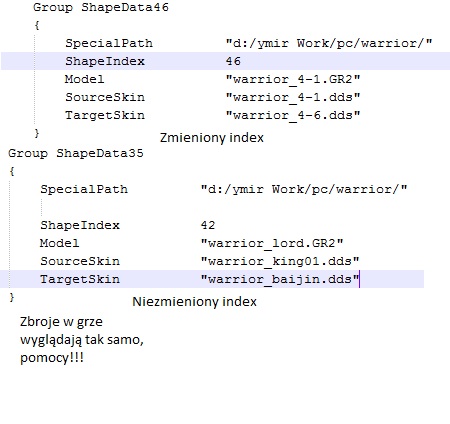Screen dimensions: 450x424
Task: Place cursor in "warrior_4-1.GR2" model string
Action: click(293, 79)
